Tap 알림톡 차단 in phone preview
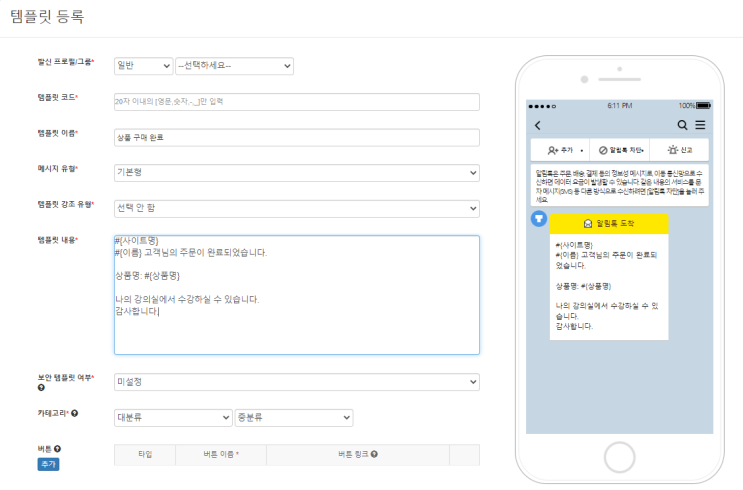The width and height of the screenshot is (743, 490). [x=621, y=150]
